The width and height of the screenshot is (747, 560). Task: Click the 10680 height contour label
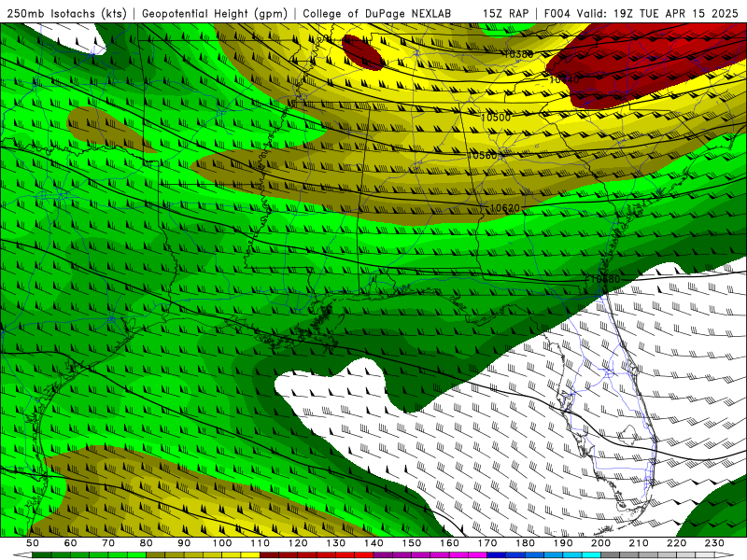pyautogui.click(x=605, y=279)
